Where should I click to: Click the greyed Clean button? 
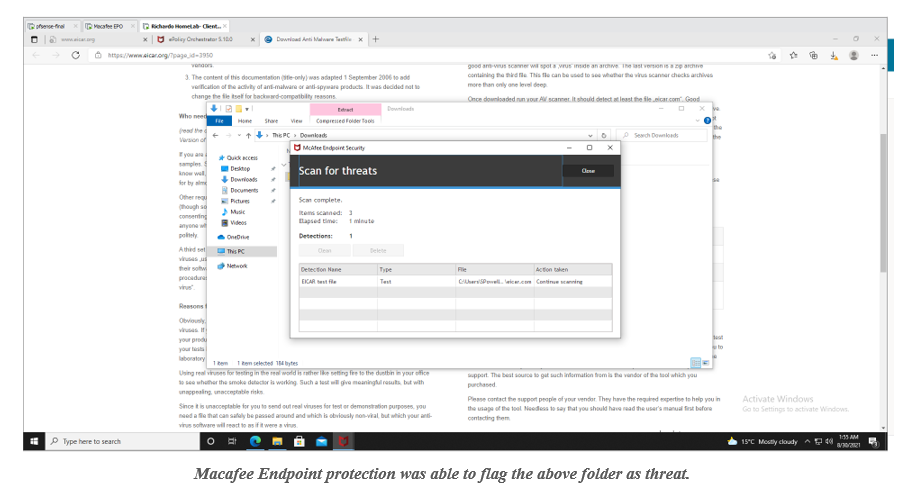coord(324,250)
